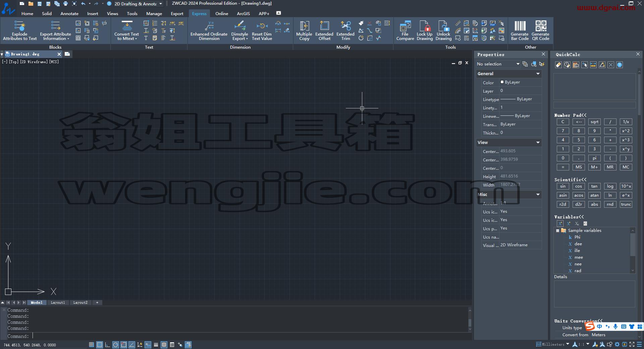Toggle ortho mode in status bar
This screenshot has height=349, width=644.
pos(107,345)
